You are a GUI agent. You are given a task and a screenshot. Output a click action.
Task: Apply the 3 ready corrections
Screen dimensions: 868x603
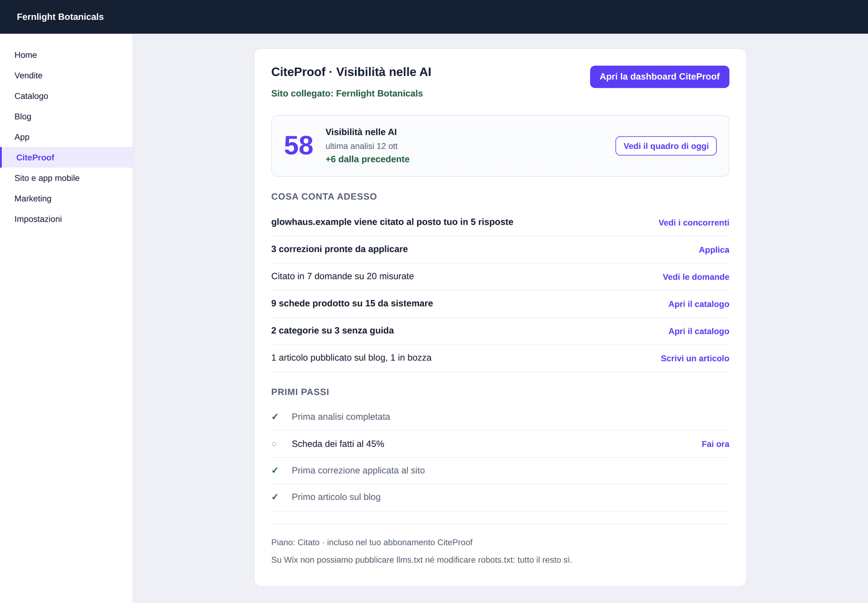[x=714, y=250]
